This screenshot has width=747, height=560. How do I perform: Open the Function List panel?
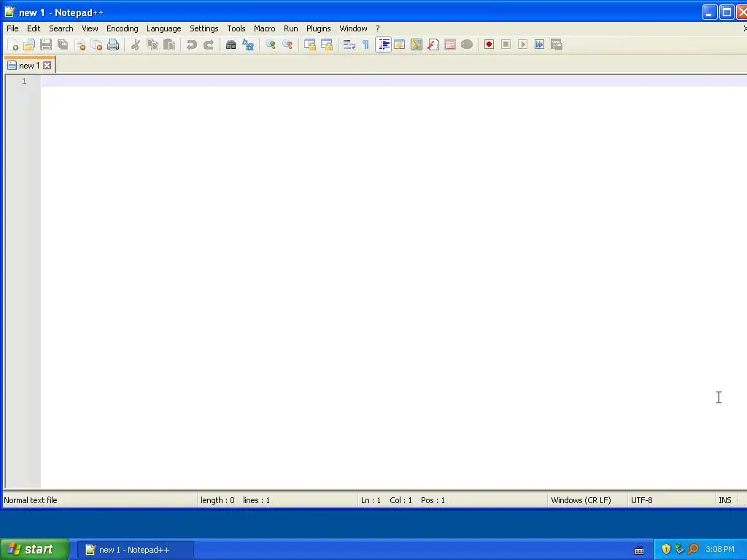[433, 44]
